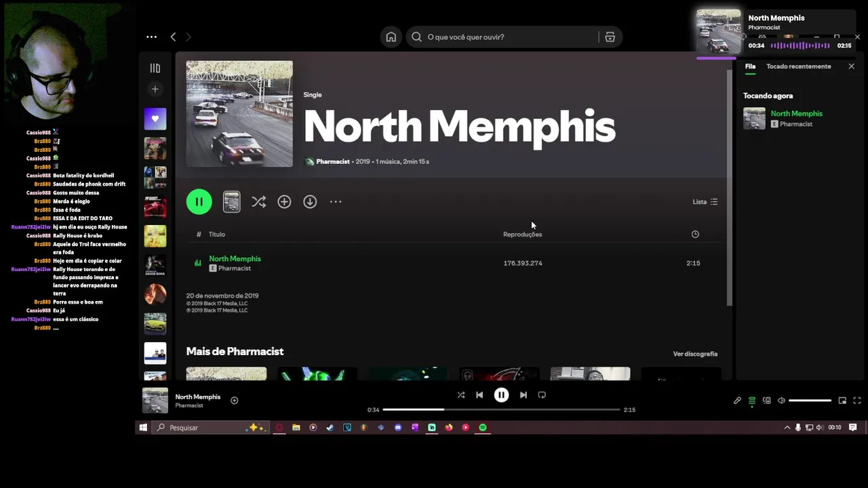The width and height of the screenshot is (868, 488).
Task: Show hidden tray icons chevron
Action: pyautogui.click(x=787, y=428)
